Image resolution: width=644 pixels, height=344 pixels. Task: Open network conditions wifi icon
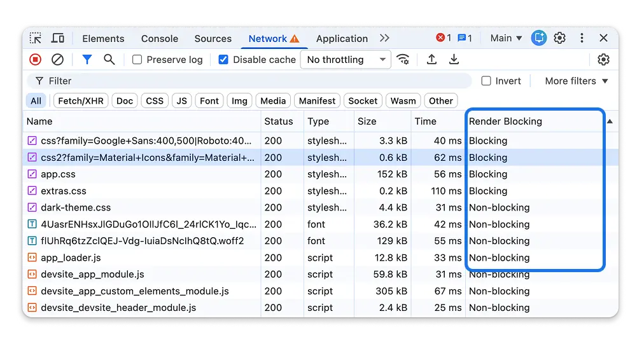tap(403, 60)
